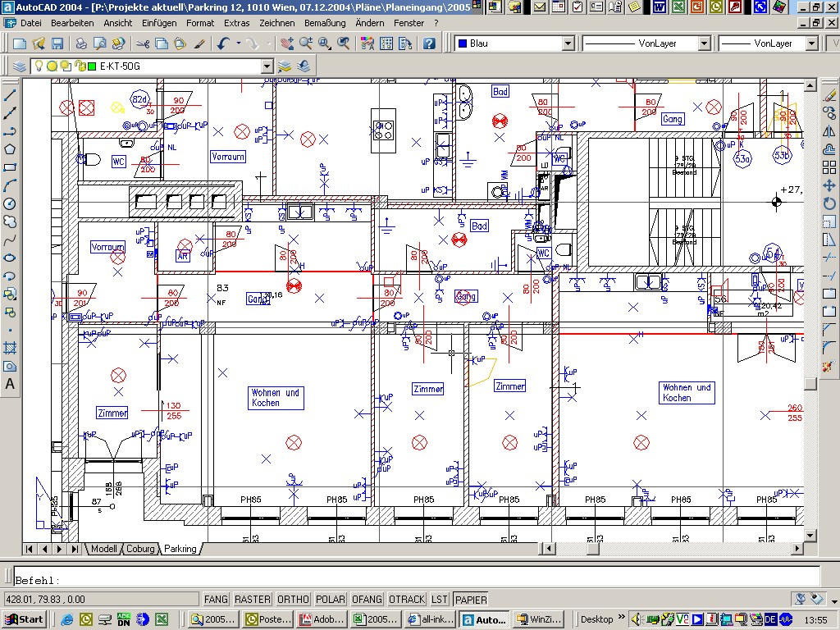The height and width of the screenshot is (630, 840).
Task: Activate the Zoom Realtime magnifier tool
Action: (x=306, y=44)
